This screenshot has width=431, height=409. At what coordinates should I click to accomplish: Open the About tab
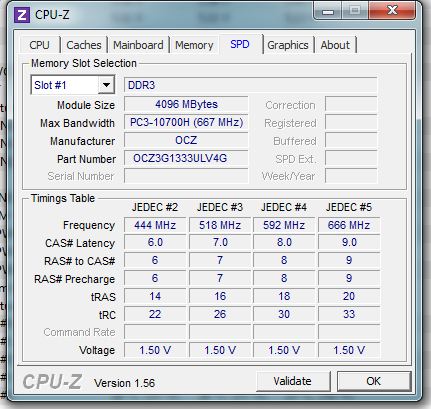pos(335,45)
